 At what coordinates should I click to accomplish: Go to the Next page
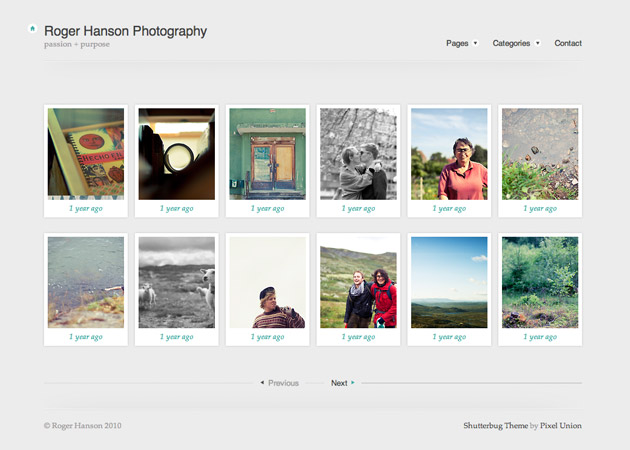click(339, 383)
